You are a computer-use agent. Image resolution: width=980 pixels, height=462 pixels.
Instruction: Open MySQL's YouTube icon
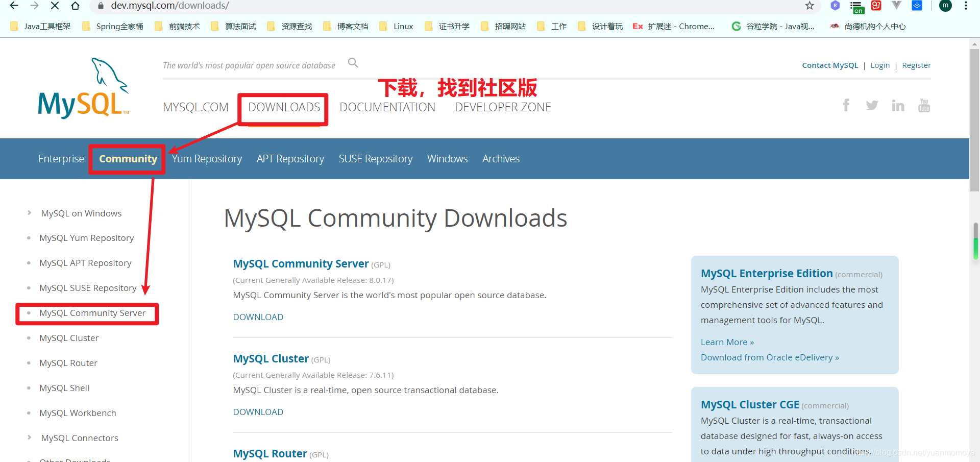click(924, 105)
